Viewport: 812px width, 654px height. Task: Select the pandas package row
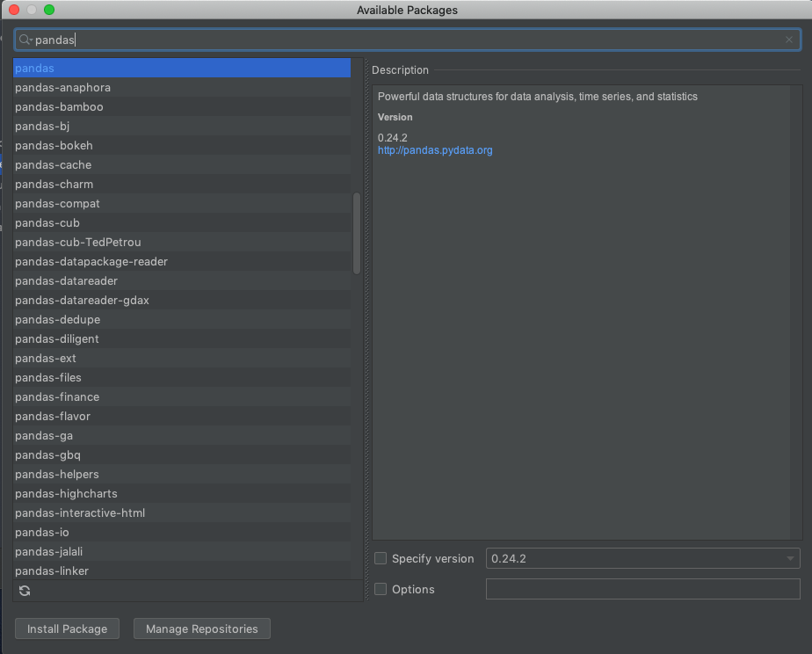[x=182, y=68]
